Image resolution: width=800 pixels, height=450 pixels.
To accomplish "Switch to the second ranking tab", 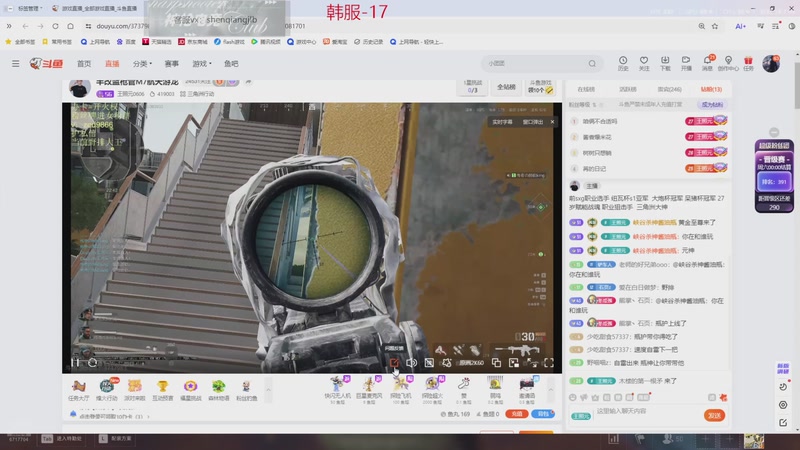I will [628, 89].
